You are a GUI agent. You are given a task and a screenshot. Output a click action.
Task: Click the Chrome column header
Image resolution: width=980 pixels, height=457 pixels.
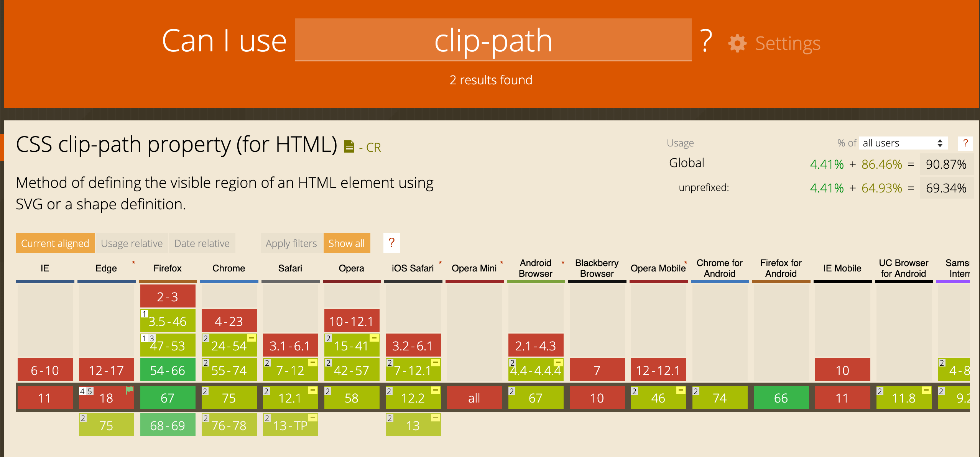(x=229, y=268)
